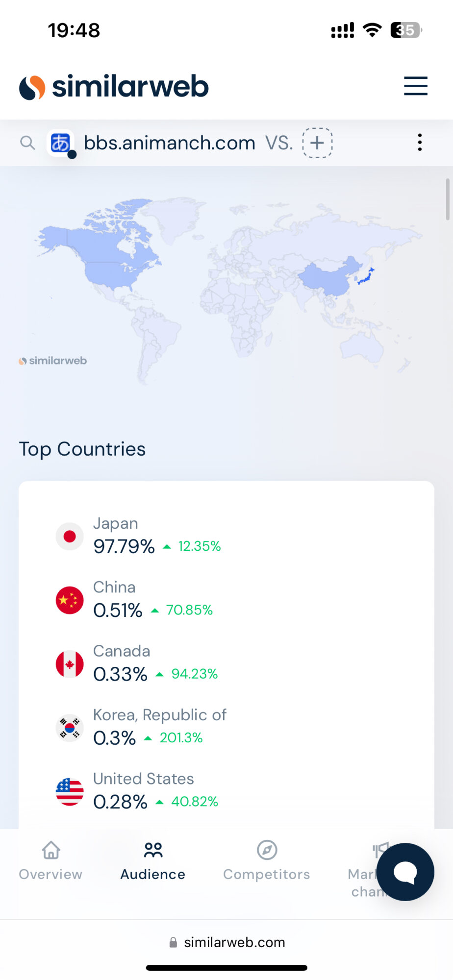
Task: Tap the China flag icon
Action: point(70,600)
